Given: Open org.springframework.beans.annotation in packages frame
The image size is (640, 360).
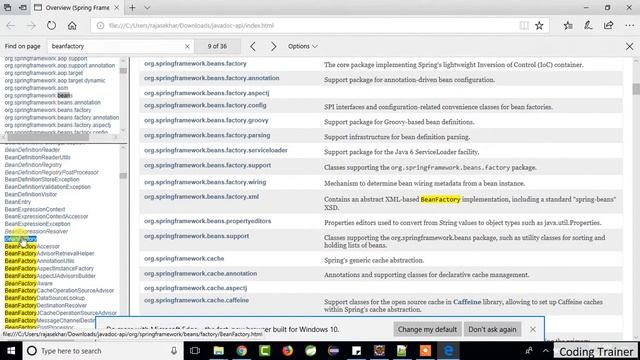Looking at the screenshot, I should click(52, 102).
